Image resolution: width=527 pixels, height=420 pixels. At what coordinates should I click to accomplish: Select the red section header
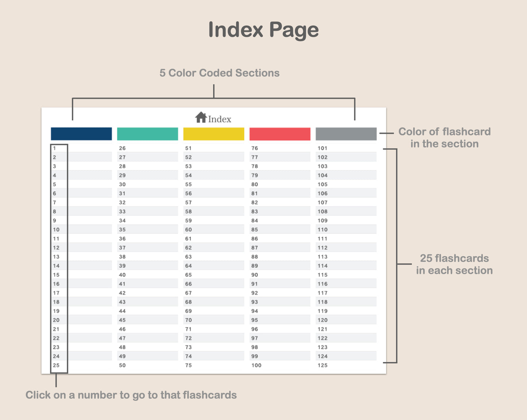[x=280, y=134]
